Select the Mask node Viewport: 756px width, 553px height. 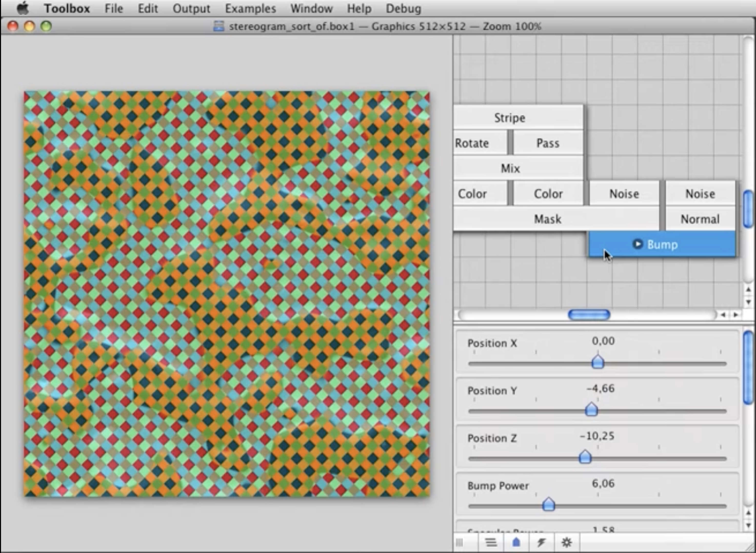[x=548, y=219]
